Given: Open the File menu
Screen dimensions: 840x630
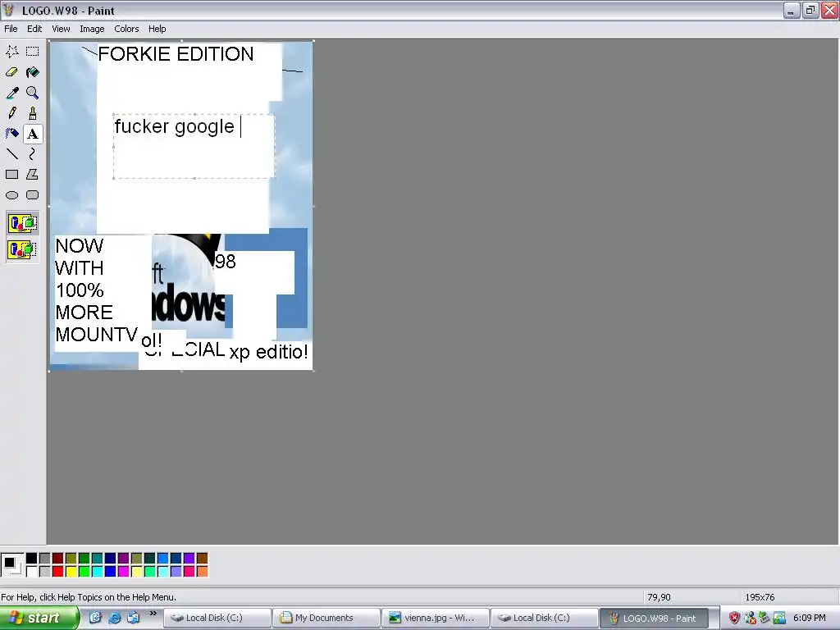Looking at the screenshot, I should click(x=11, y=29).
